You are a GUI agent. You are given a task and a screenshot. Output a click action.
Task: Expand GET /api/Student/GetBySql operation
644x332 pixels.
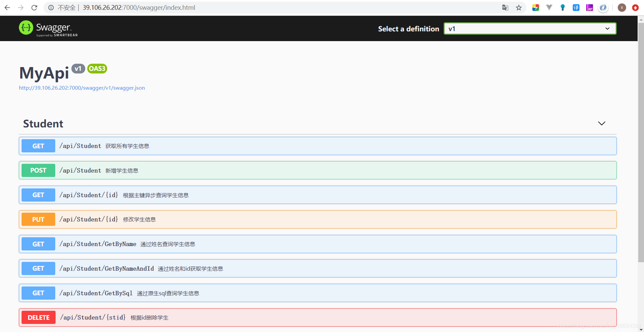click(318, 293)
